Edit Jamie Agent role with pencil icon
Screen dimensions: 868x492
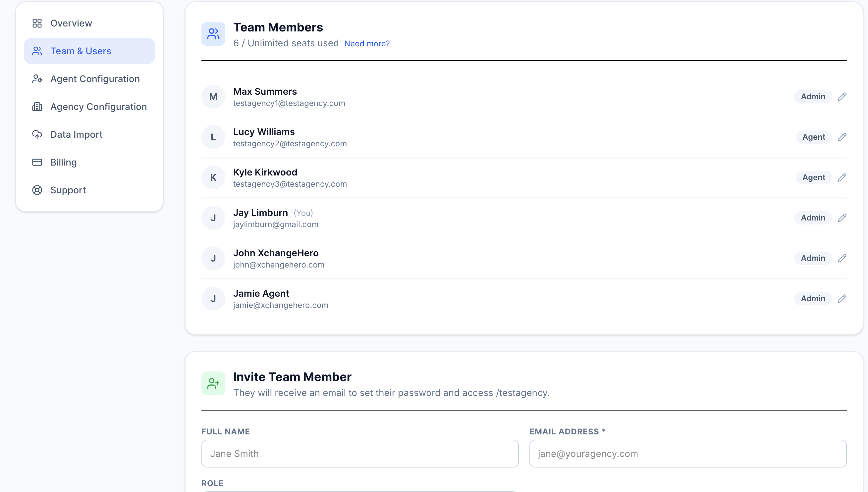[842, 298]
